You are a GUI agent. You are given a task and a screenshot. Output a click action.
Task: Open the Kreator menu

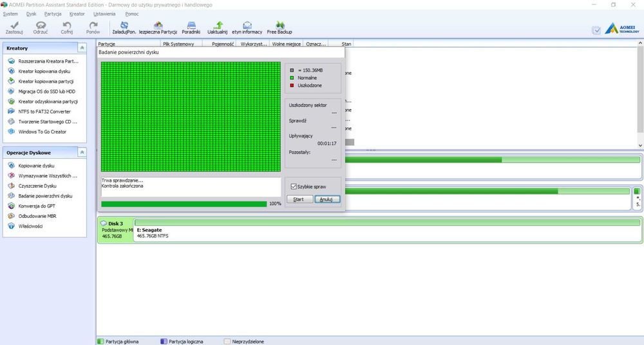(77, 14)
